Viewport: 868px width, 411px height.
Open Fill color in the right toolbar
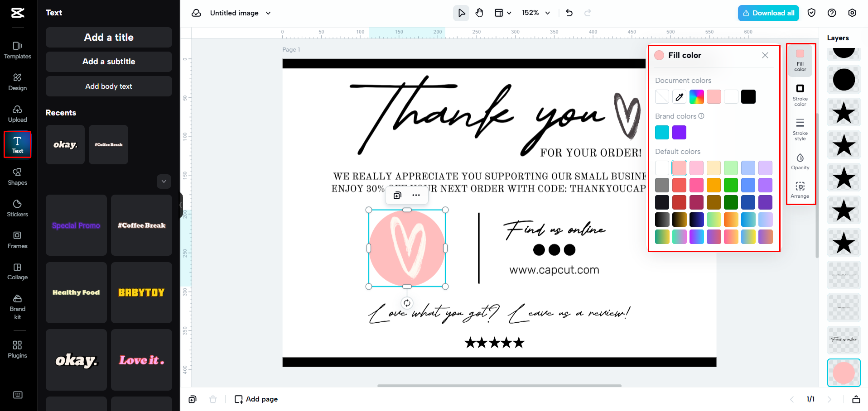point(800,61)
